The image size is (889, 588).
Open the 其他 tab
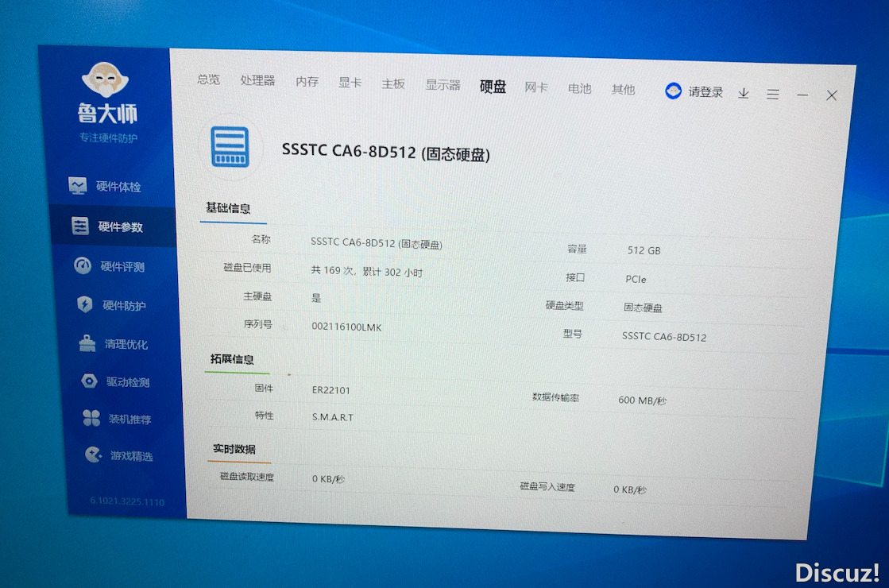coord(623,90)
